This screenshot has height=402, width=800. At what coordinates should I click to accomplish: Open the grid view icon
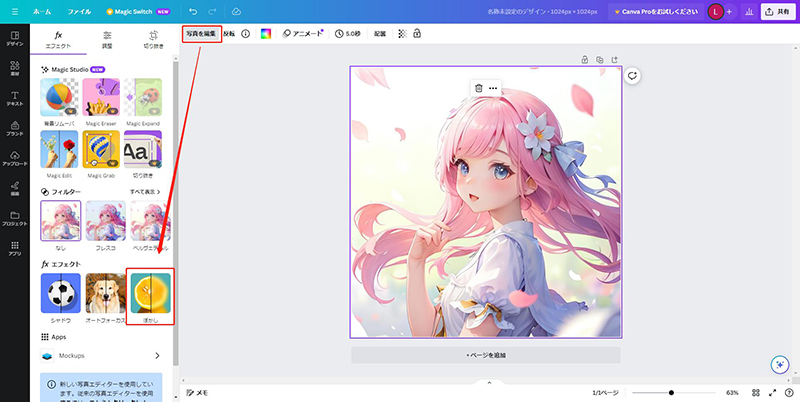click(756, 393)
